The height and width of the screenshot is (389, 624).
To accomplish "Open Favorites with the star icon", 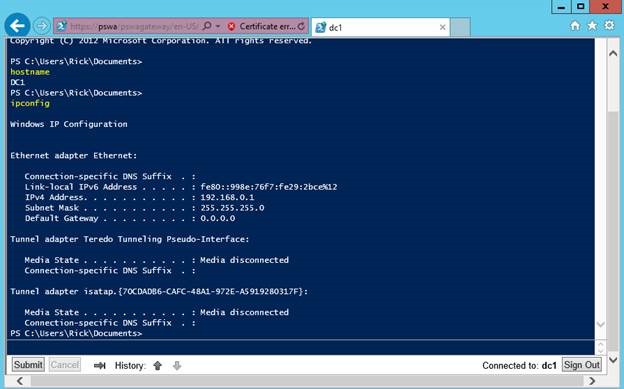I will (x=592, y=26).
